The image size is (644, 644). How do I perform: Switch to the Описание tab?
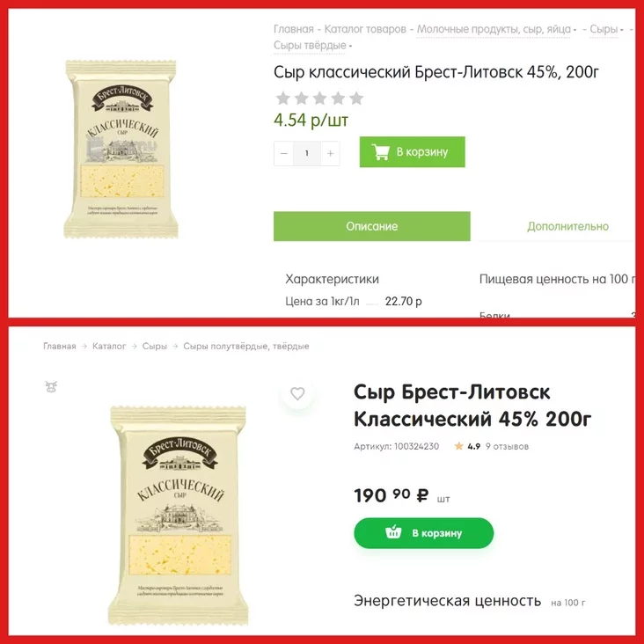(371, 226)
